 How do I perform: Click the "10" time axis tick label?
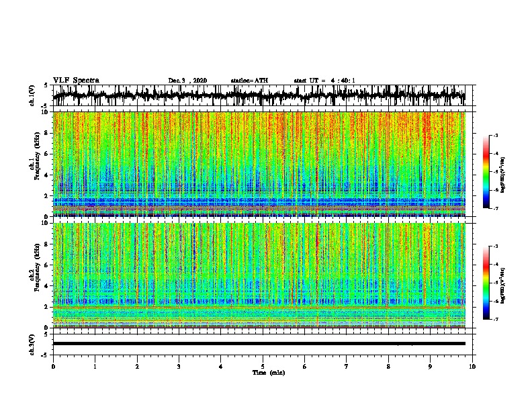(472, 367)
